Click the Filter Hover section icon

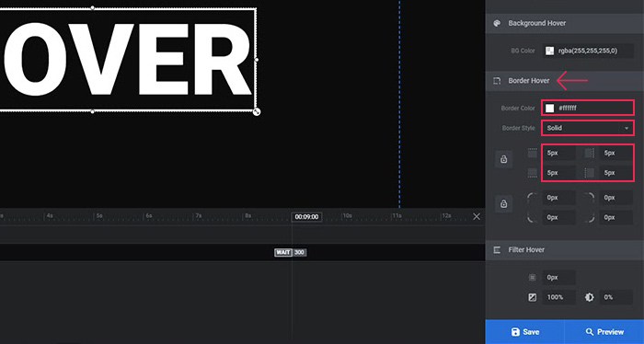click(x=497, y=250)
